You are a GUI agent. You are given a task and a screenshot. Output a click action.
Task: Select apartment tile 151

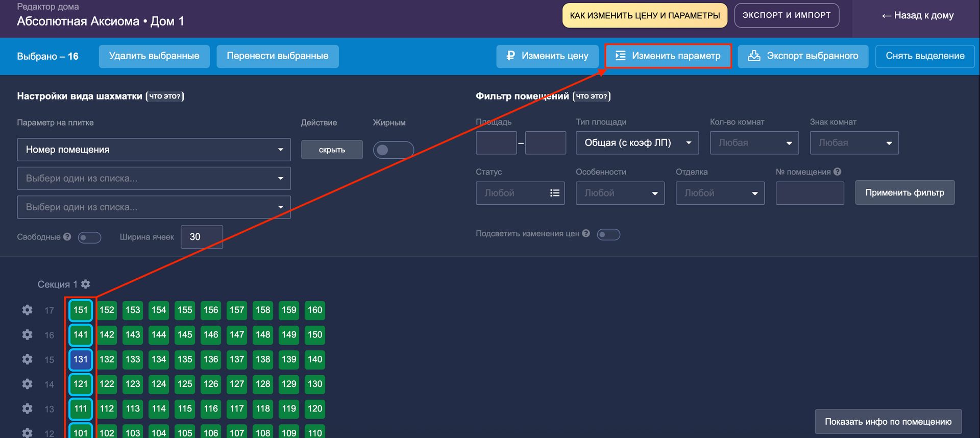tap(81, 310)
